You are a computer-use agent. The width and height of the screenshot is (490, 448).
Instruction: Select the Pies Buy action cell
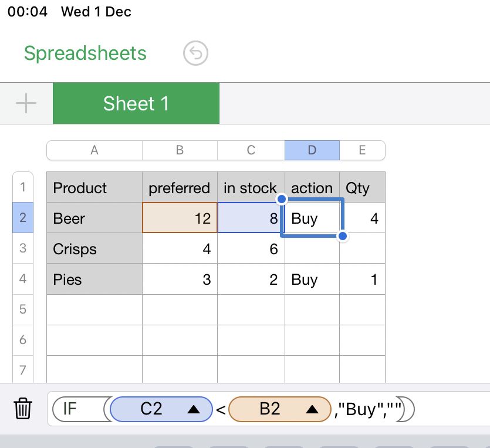(x=312, y=279)
